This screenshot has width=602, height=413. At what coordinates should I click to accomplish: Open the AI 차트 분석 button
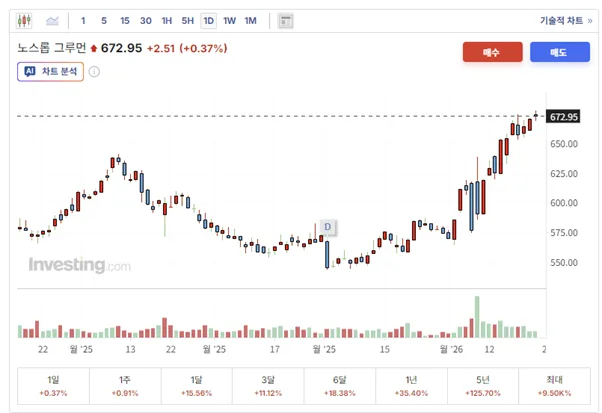click(x=50, y=72)
